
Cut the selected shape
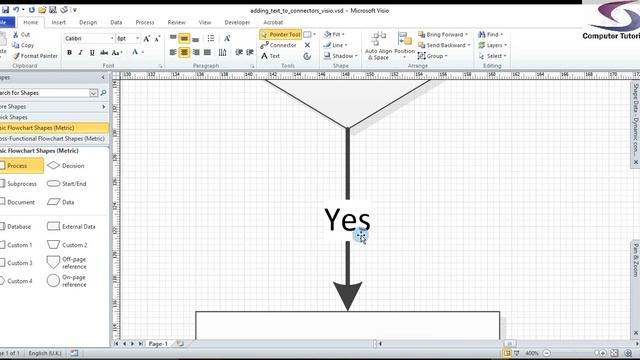(21, 35)
